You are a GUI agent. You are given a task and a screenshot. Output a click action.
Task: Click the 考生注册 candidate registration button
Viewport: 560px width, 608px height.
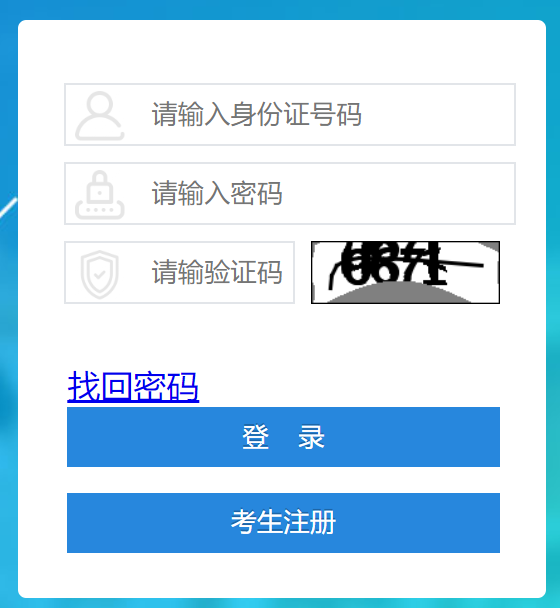283,523
